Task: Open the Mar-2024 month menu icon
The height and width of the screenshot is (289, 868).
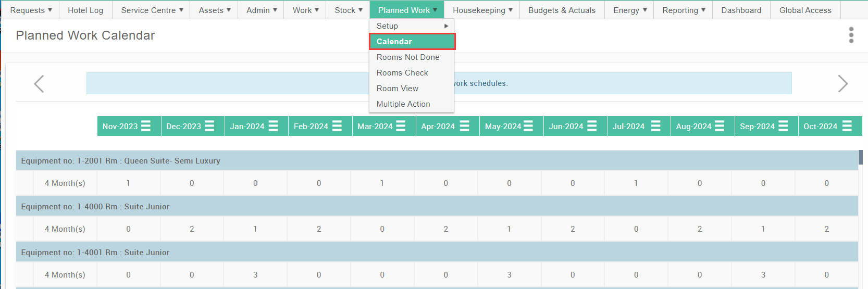Action: [x=401, y=126]
